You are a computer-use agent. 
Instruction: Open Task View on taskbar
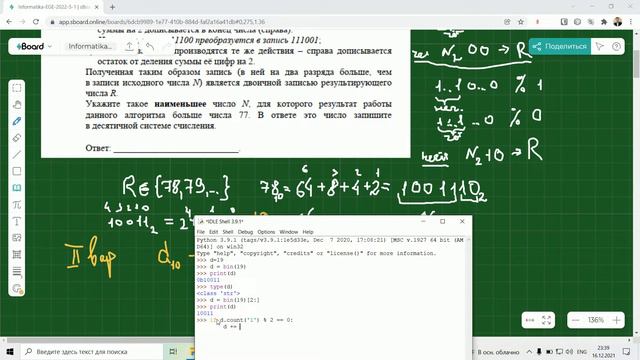pos(173,351)
